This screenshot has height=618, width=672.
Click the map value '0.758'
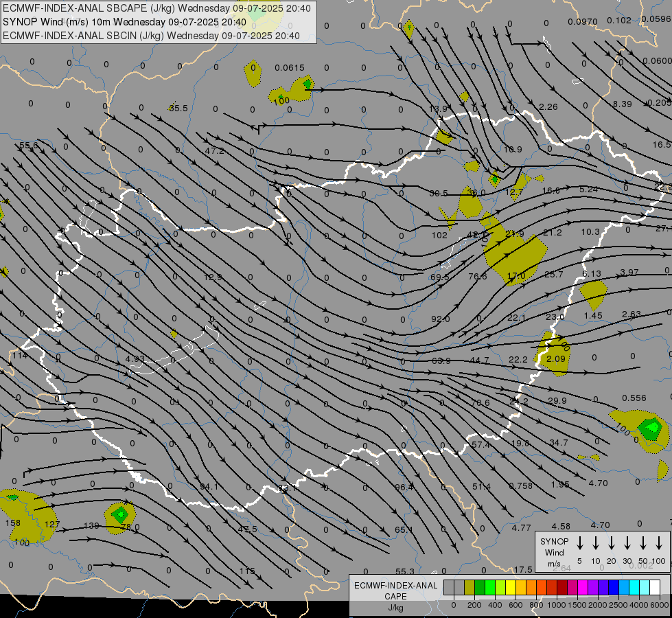tap(520, 485)
